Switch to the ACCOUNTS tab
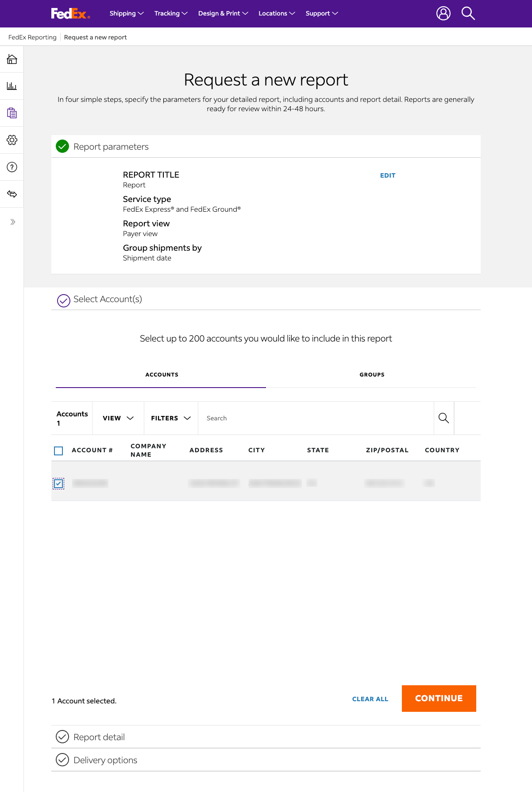Image resolution: width=532 pixels, height=792 pixels. click(161, 375)
